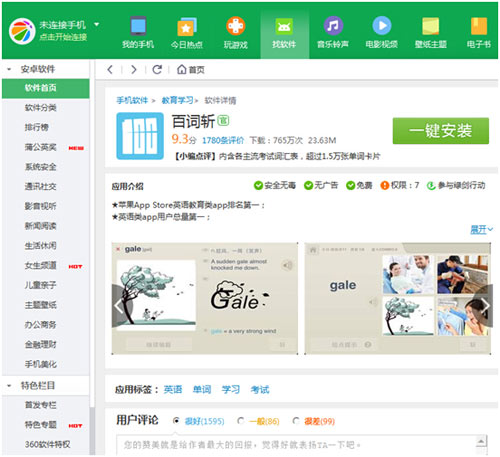This screenshot has height=457, width=500.
Task: Open 特色专题 in sidebar
Action: (41, 425)
